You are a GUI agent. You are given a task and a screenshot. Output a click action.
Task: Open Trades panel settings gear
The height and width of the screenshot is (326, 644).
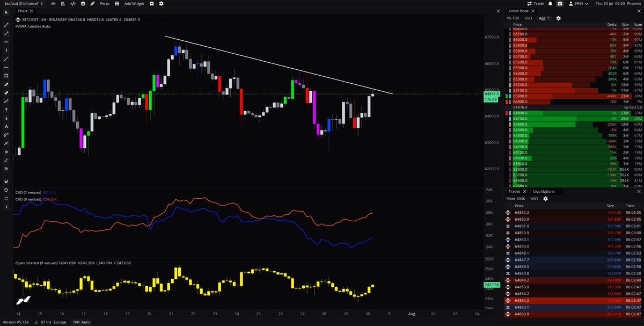click(x=545, y=199)
